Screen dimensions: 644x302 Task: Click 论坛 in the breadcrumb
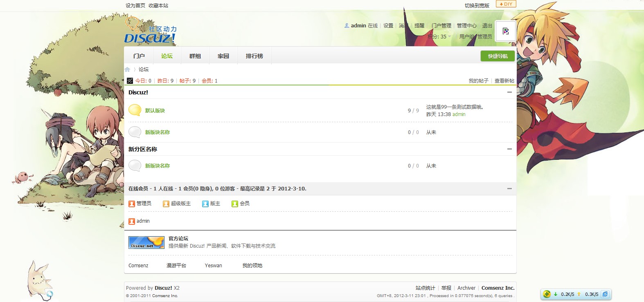[144, 69]
